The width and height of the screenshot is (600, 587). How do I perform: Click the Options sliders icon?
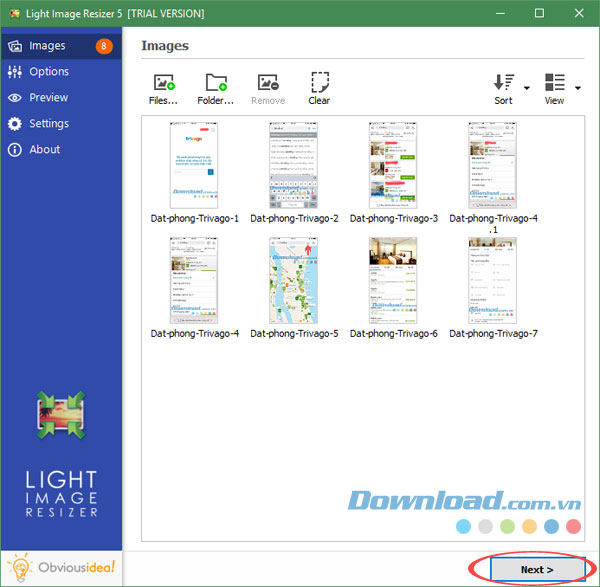(15, 72)
